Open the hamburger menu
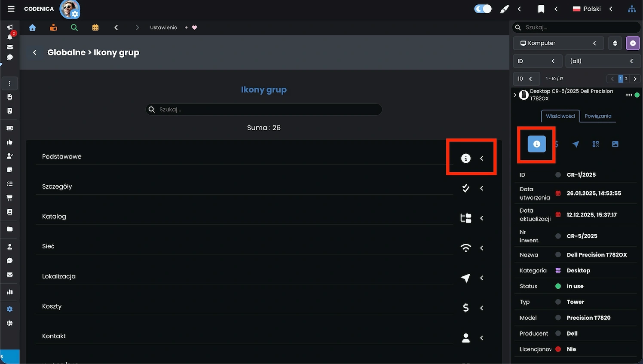This screenshot has height=364, width=643. [x=11, y=9]
